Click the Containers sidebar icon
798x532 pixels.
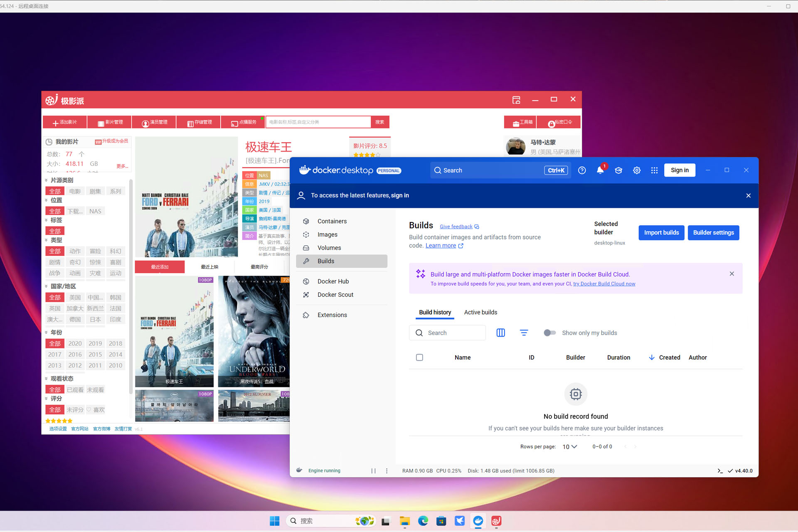click(x=306, y=221)
